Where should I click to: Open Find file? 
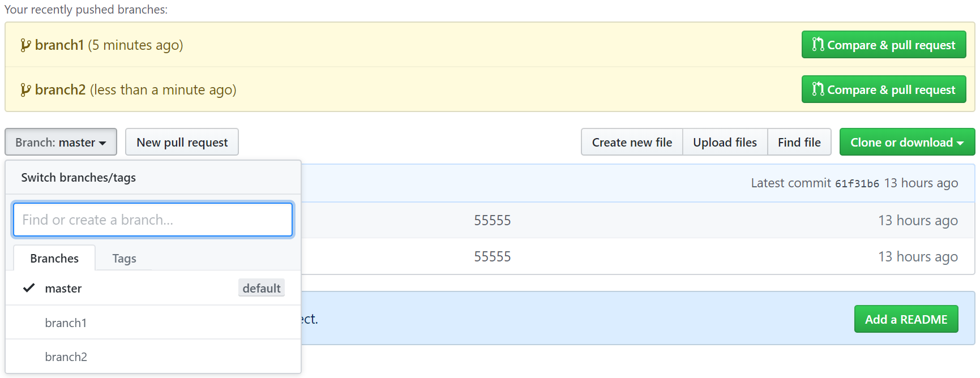click(799, 142)
